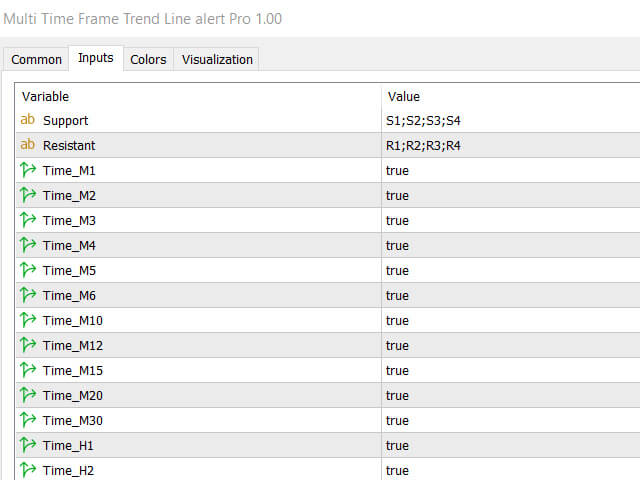The image size is (640, 480).
Task: Open the value dropdown for Time_H2
Action: [397, 470]
